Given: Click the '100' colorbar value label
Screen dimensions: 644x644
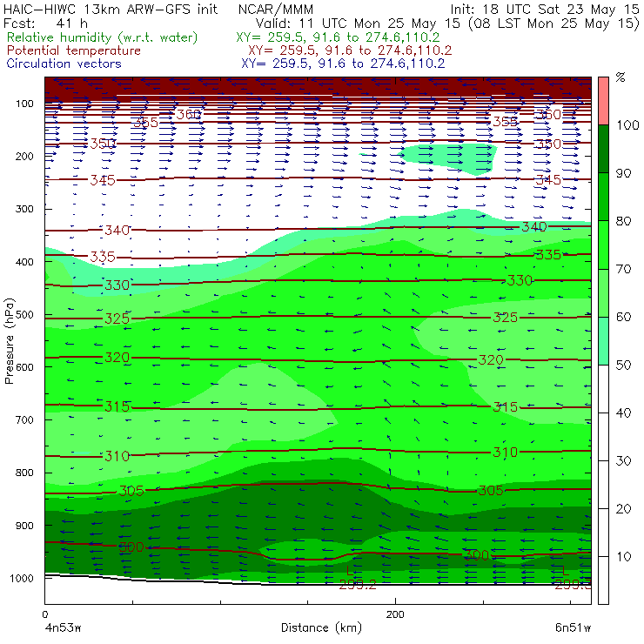Looking at the screenshot, I should 627,124.
